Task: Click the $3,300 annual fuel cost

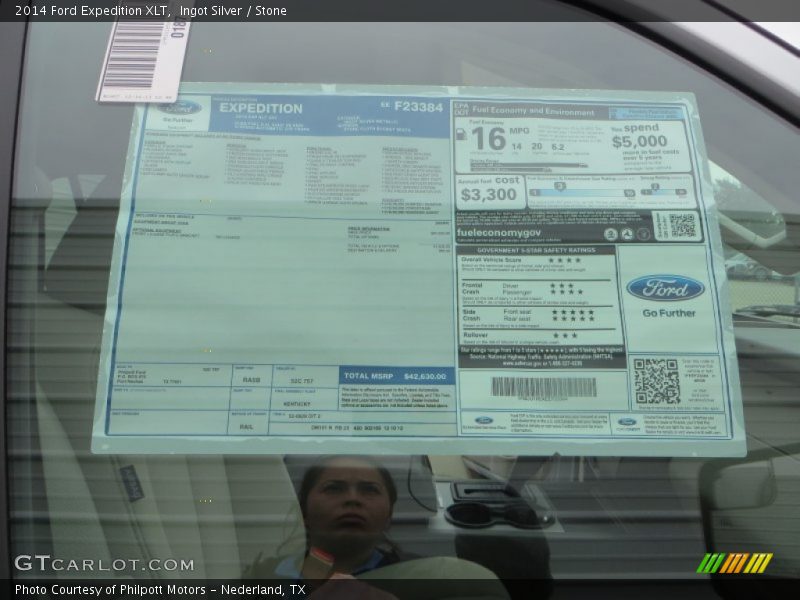Action: pyautogui.click(x=489, y=194)
